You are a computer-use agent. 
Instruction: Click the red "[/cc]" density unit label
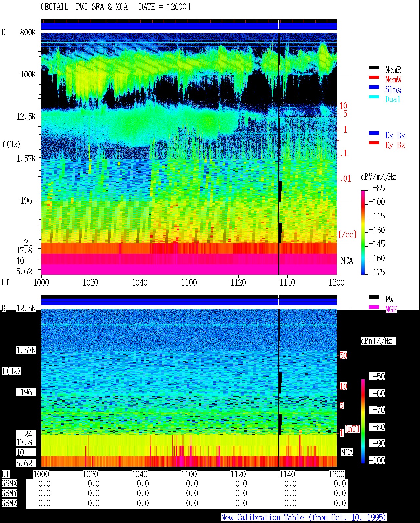(347, 234)
